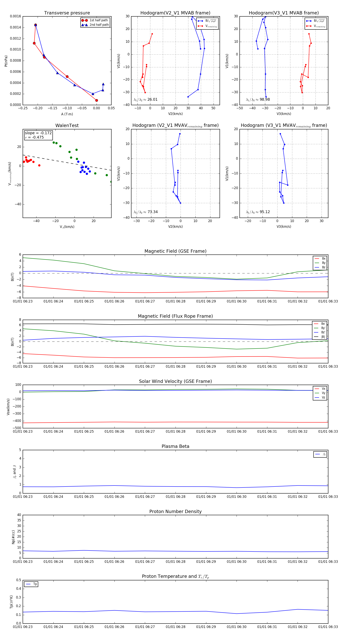Click the λ1/λ2 ≈ 73.34 annotation

point(146,212)
